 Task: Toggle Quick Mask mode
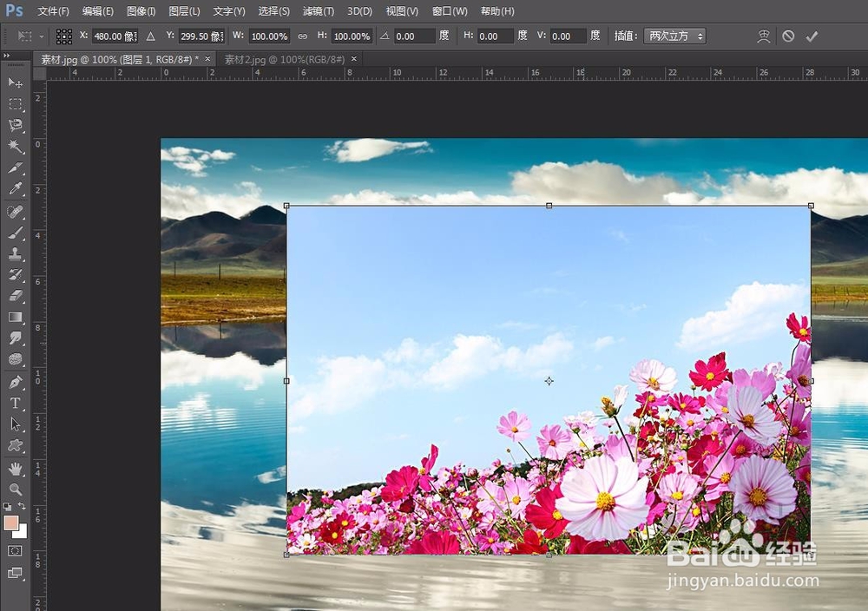tap(15, 550)
